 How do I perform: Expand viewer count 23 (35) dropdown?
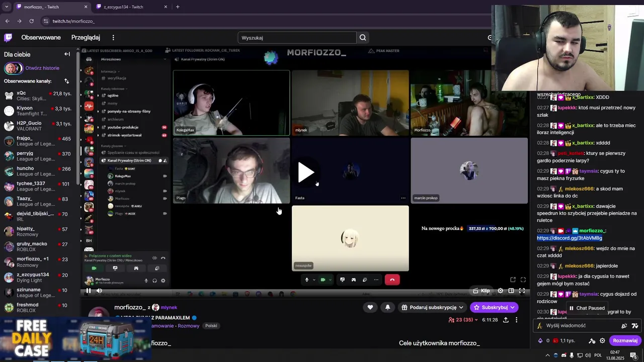click(463, 320)
